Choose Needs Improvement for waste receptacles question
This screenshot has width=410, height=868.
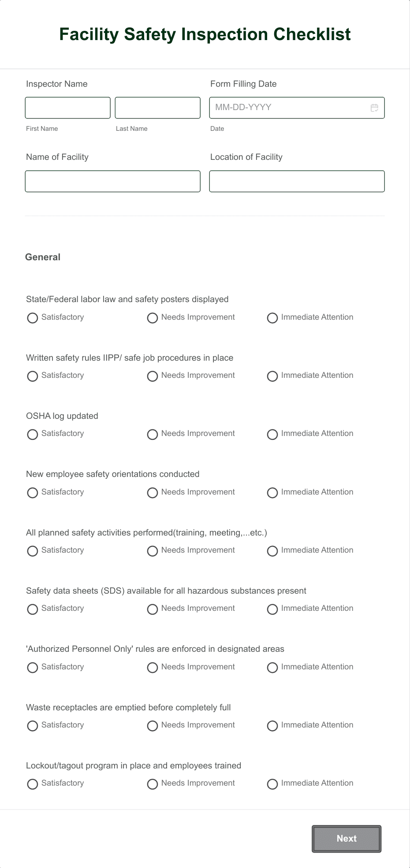[x=153, y=726]
